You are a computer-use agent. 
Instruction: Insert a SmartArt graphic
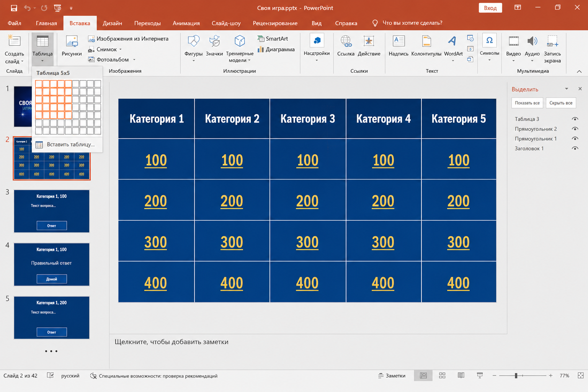[x=273, y=39]
